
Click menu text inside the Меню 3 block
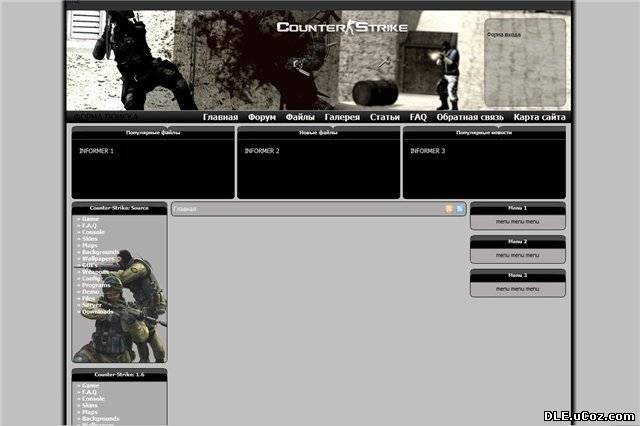coord(518,289)
